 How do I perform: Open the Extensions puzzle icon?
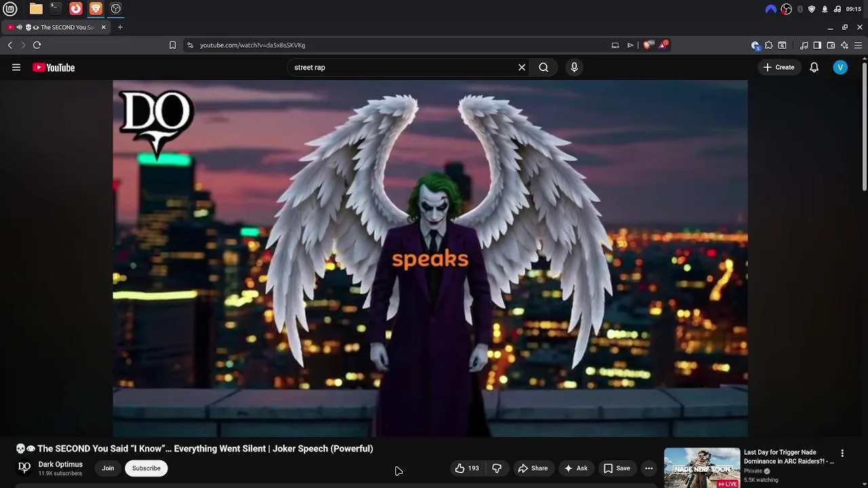click(769, 45)
